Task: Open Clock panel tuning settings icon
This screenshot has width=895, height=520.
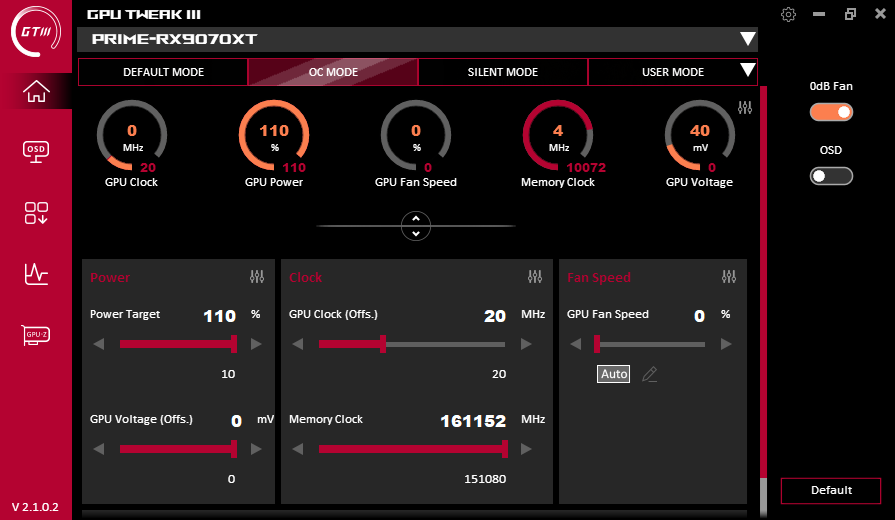Action: click(x=535, y=277)
